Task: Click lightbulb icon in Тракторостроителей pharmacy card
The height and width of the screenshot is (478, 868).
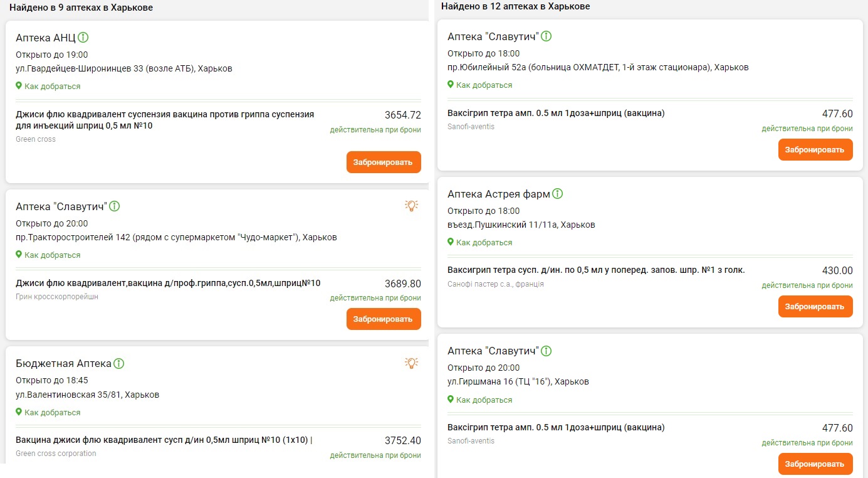Action: 411,205
